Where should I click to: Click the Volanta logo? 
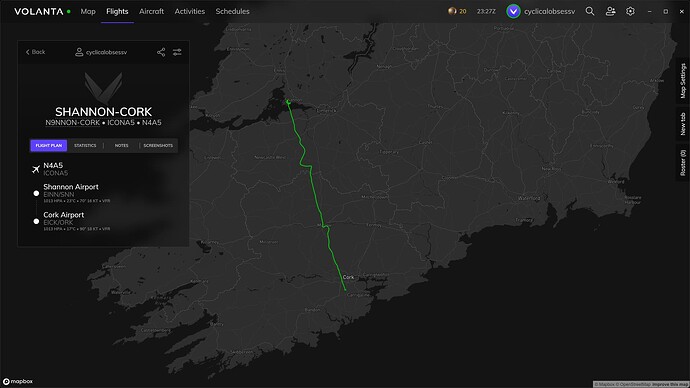pos(39,11)
